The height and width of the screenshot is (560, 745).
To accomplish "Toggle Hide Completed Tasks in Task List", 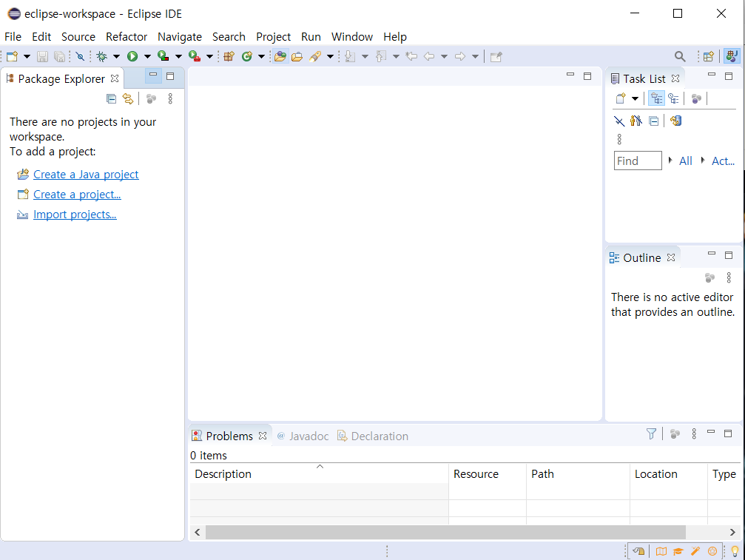I will 619,121.
